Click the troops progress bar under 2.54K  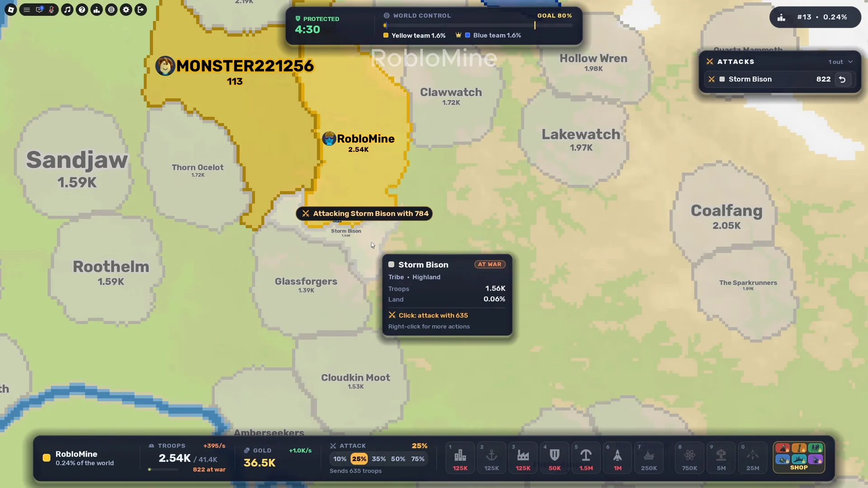click(x=163, y=470)
